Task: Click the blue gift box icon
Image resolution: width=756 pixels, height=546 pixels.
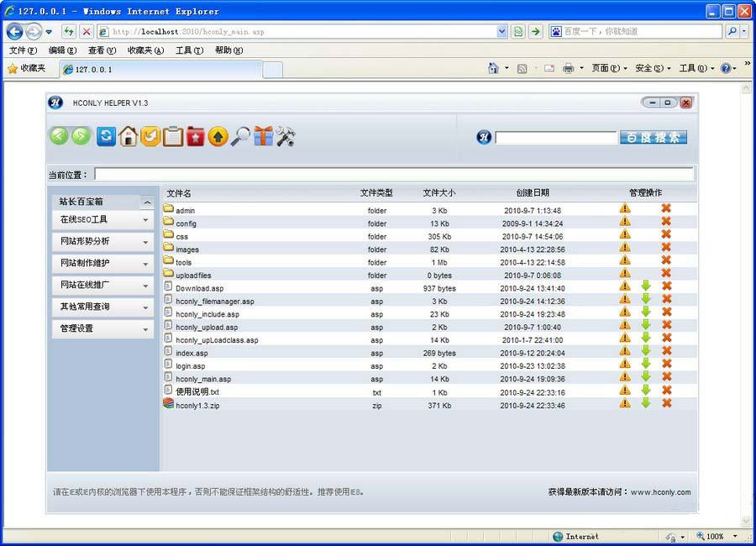Action: click(x=262, y=136)
